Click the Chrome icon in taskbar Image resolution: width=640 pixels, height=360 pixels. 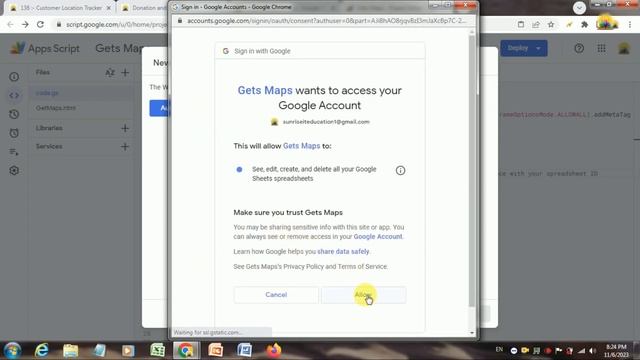click(186, 351)
